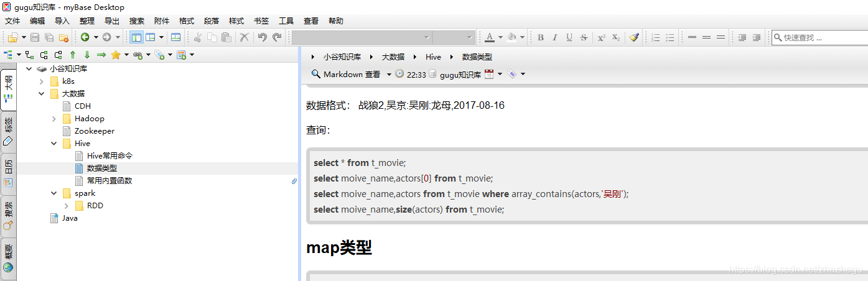Click the Save all icon

click(49, 37)
